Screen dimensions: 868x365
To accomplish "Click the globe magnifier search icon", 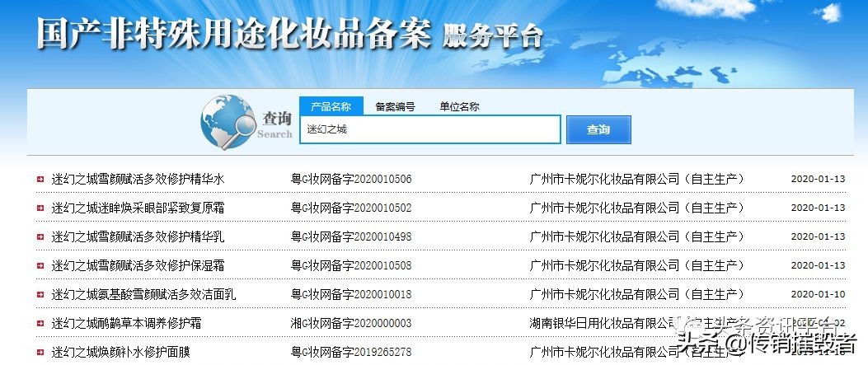I will [228, 122].
